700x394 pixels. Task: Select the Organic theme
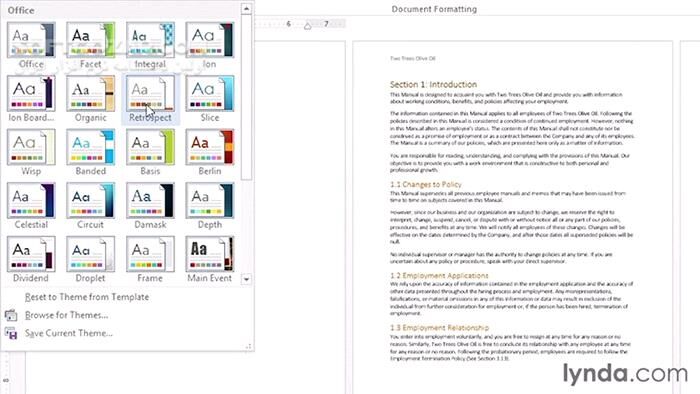(91, 94)
